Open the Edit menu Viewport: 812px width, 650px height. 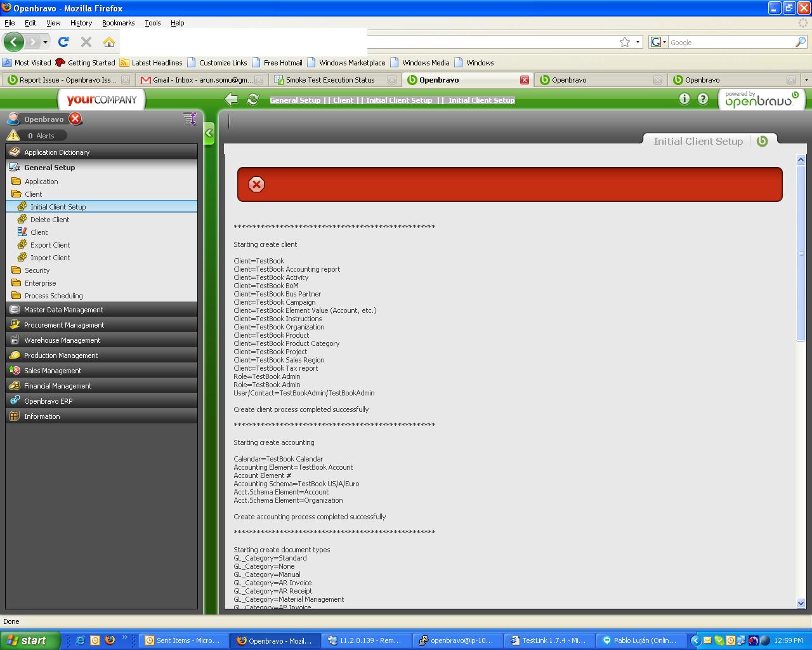click(x=30, y=23)
